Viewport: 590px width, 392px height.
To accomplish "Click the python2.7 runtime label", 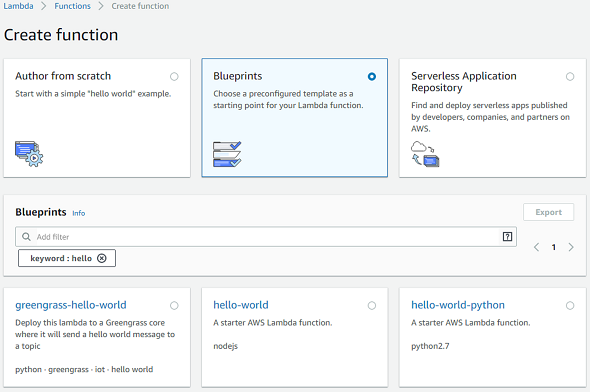I will point(430,346).
